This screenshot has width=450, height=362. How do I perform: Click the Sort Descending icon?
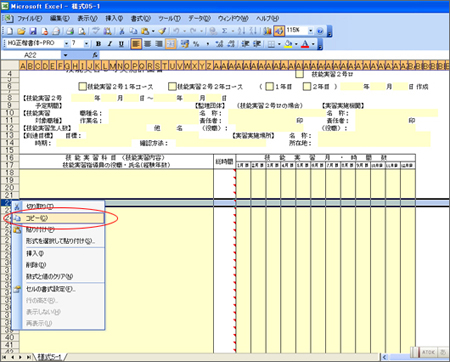pyautogui.click(x=253, y=31)
